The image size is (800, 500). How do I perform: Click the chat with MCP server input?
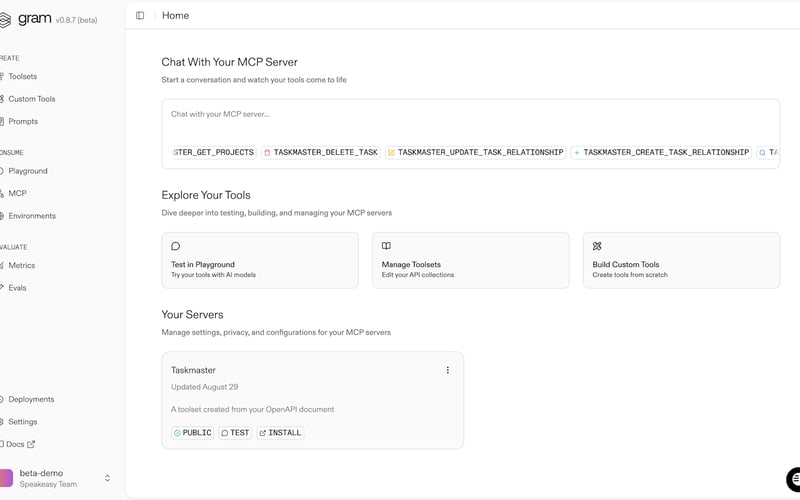point(470,115)
